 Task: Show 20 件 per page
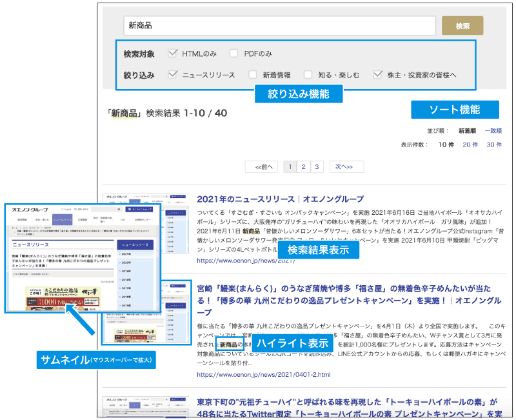click(470, 145)
